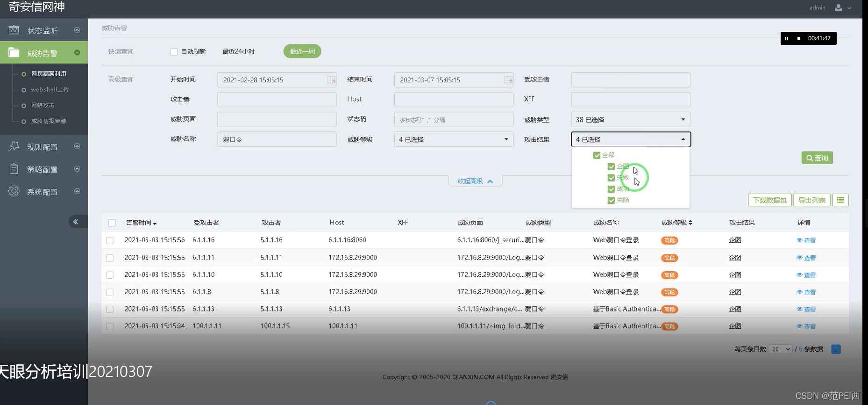Expand the status monitoring menu chevron
The width and height of the screenshot is (868, 405).
click(x=77, y=30)
